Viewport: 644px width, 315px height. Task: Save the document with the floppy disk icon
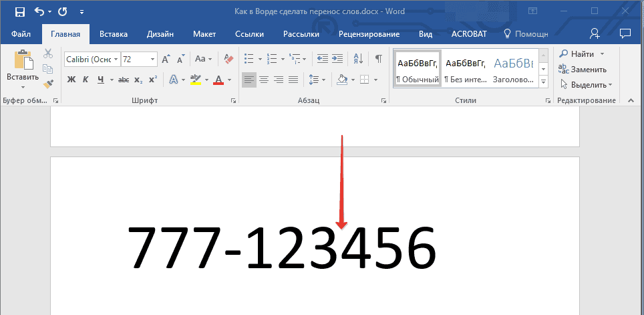tap(20, 12)
